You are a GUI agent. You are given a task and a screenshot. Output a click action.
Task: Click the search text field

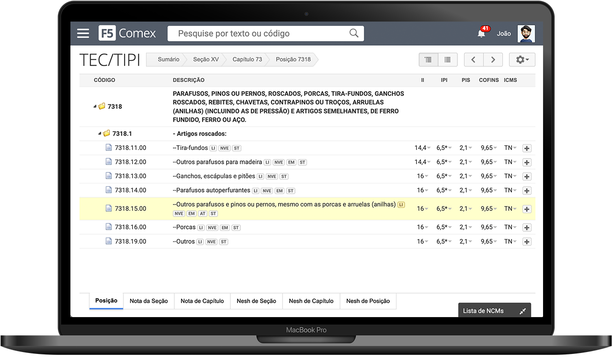point(259,34)
